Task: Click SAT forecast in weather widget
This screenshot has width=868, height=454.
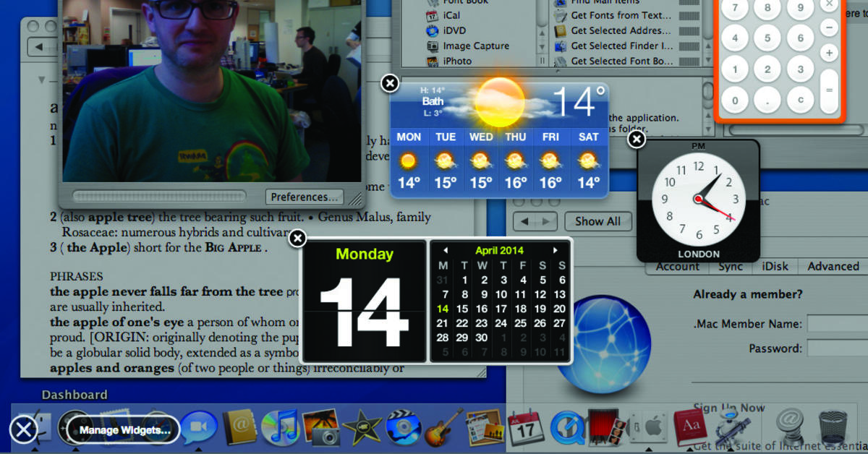Action: (589, 160)
